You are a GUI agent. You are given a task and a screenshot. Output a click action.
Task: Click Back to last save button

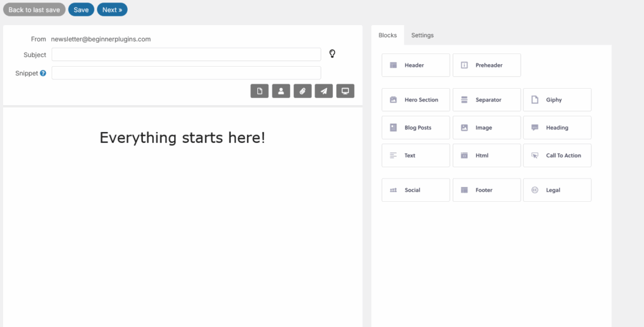(34, 10)
